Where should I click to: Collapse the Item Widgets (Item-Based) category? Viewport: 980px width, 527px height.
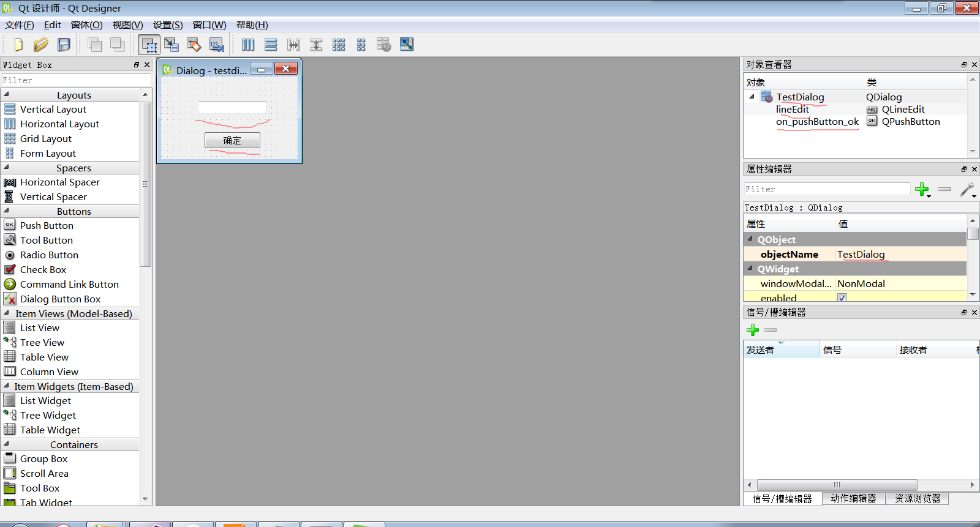7,386
